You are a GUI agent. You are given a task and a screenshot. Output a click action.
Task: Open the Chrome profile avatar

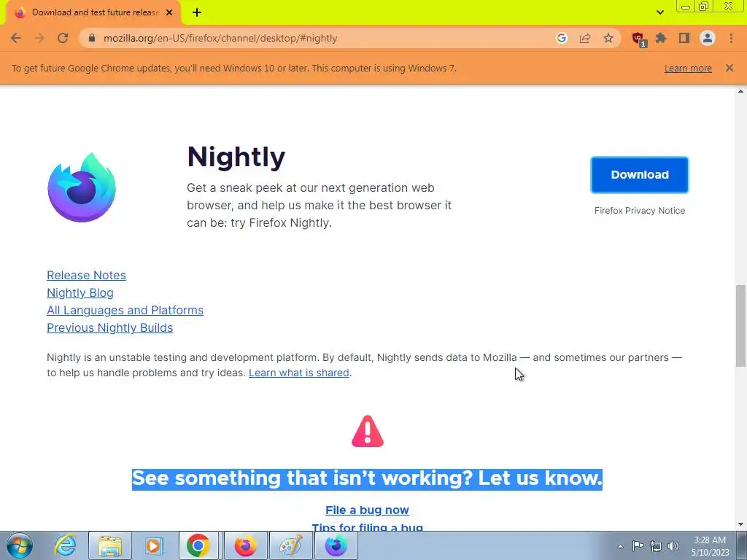pos(708,38)
